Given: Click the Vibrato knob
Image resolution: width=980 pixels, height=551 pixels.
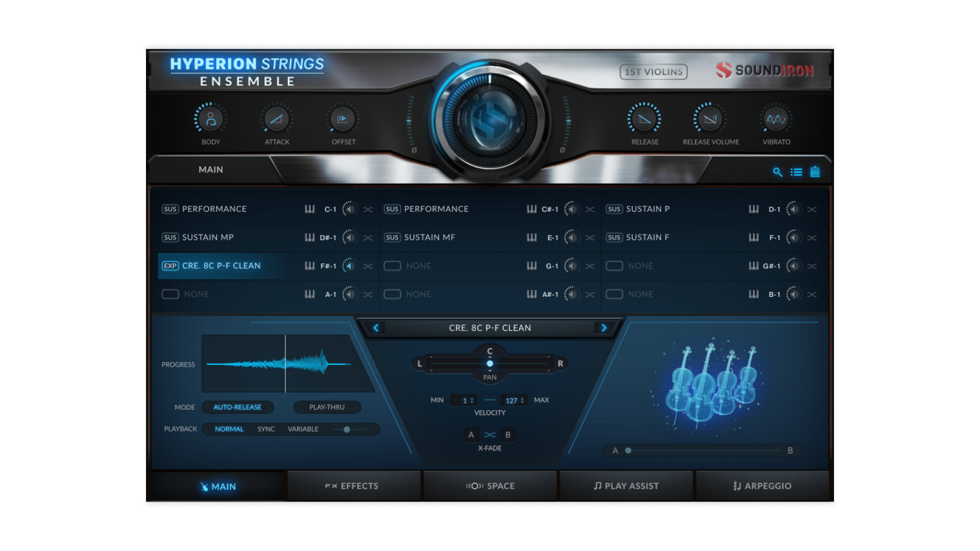Looking at the screenshot, I should pyautogui.click(x=776, y=119).
